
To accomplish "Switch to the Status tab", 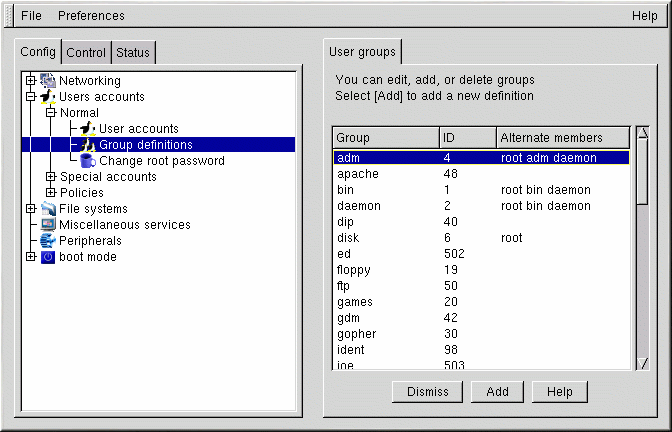I will (x=133, y=53).
